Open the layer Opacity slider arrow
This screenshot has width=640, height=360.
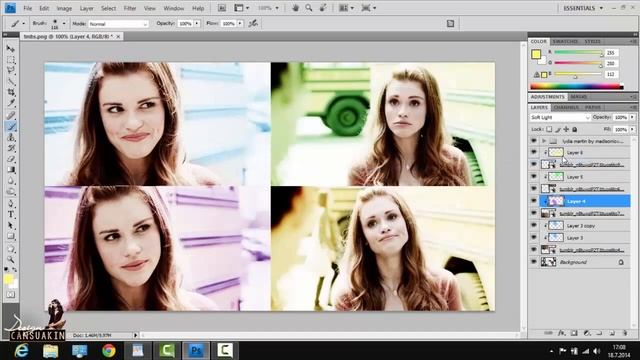click(632, 118)
